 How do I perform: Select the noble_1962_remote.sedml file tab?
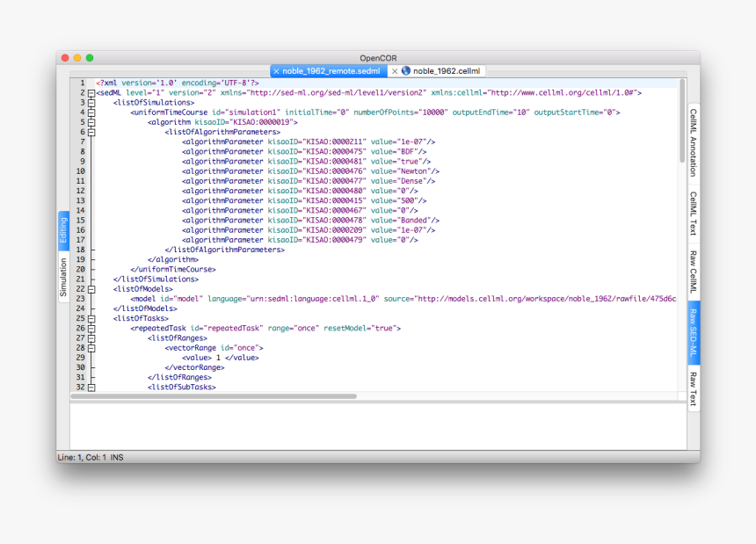[x=331, y=71]
